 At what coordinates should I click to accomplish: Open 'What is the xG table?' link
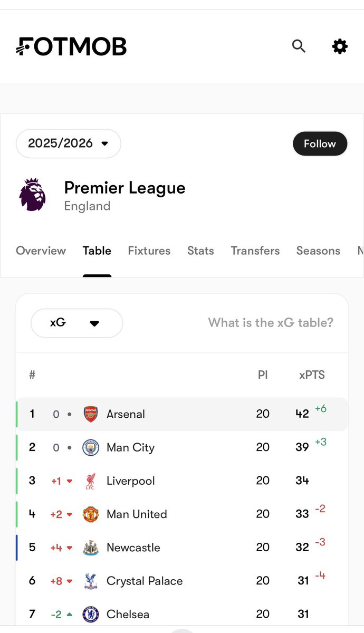pos(271,323)
